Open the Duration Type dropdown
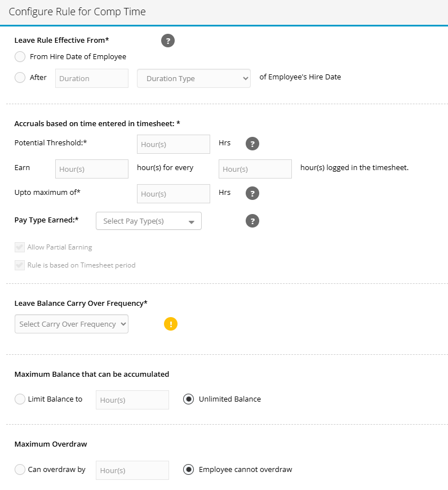 click(x=193, y=78)
